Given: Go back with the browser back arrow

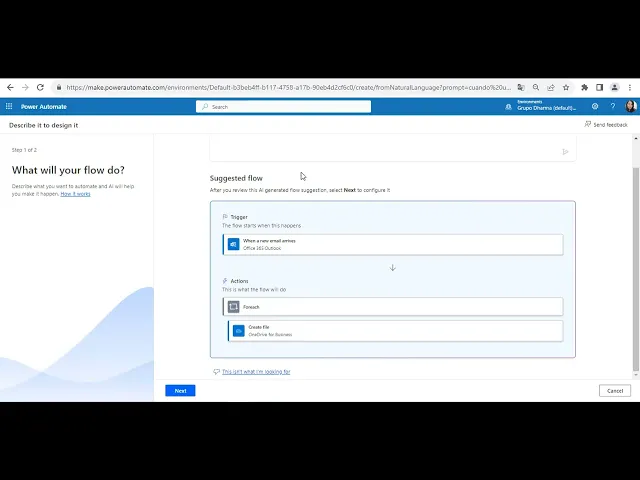Looking at the screenshot, I should pos(10,87).
